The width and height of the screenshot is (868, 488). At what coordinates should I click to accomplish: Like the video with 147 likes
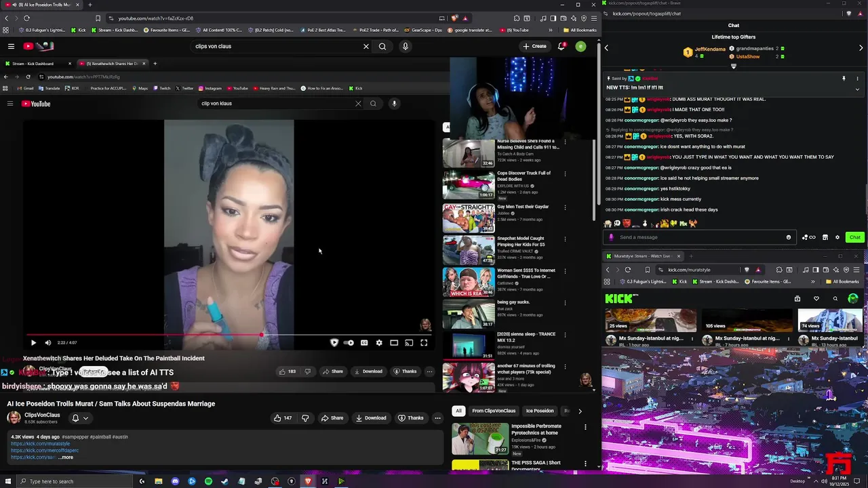(x=283, y=418)
